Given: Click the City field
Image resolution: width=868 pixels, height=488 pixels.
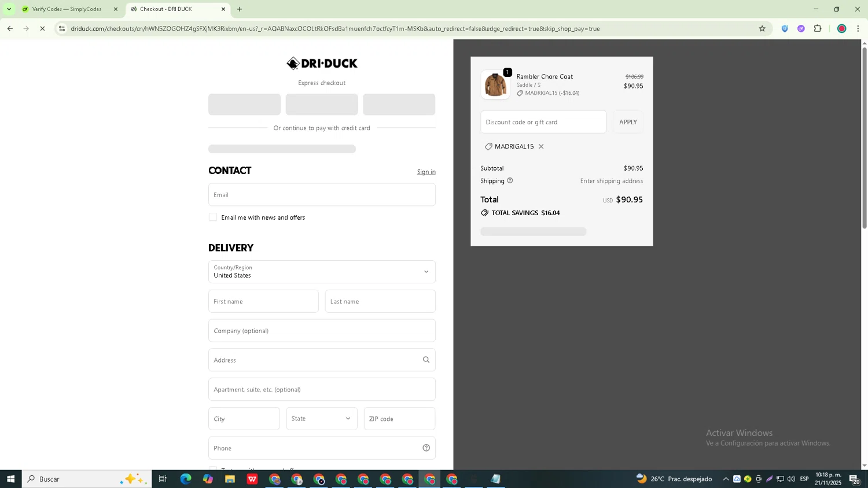Looking at the screenshot, I should [x=244, y=419].
